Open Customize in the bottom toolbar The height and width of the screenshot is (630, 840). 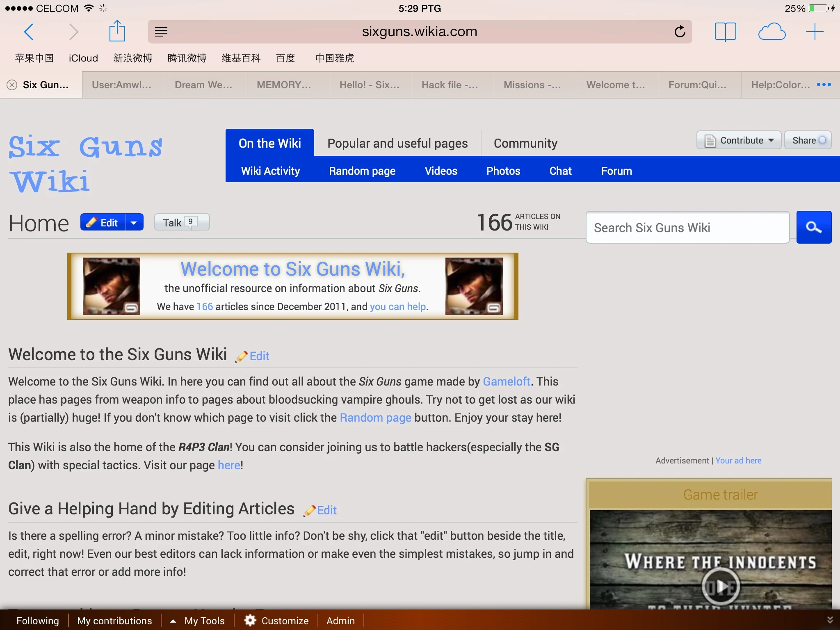(x=276, y=621)
